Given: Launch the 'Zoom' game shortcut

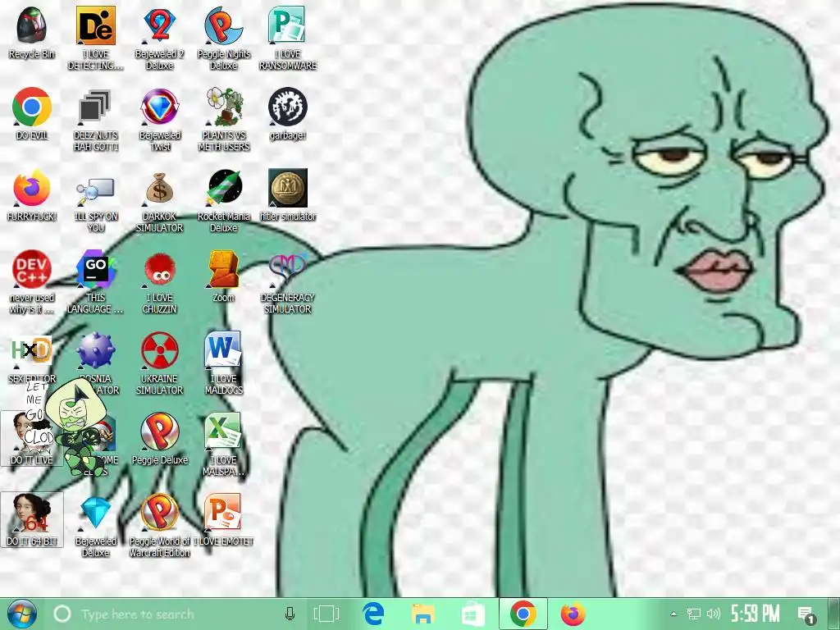Looking at the screenshot, I should point(223,276).
